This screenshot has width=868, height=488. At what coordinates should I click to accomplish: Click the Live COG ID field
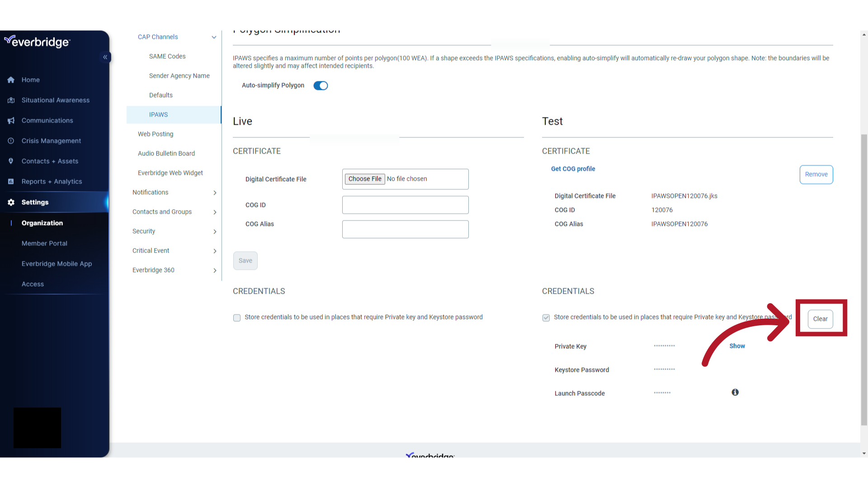pos(406,205)
